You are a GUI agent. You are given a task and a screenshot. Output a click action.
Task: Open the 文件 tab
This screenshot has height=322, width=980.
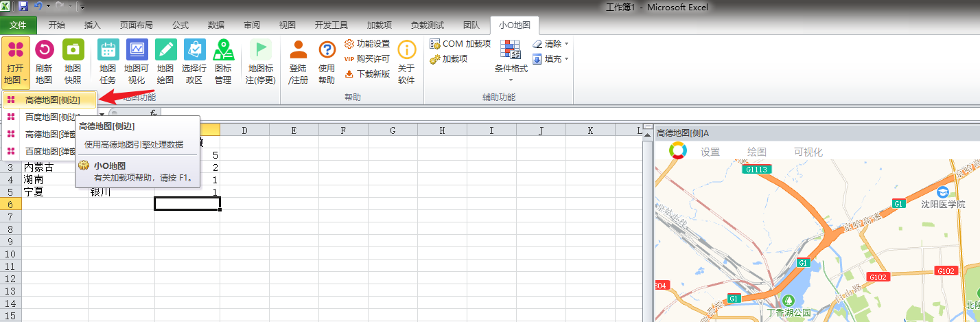tap(18, 25)
